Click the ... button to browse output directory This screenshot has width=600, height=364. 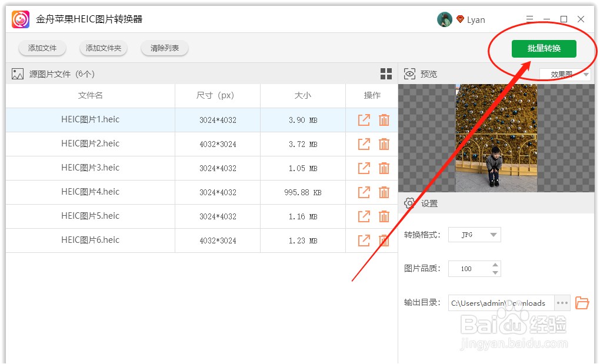pos(562,302)
